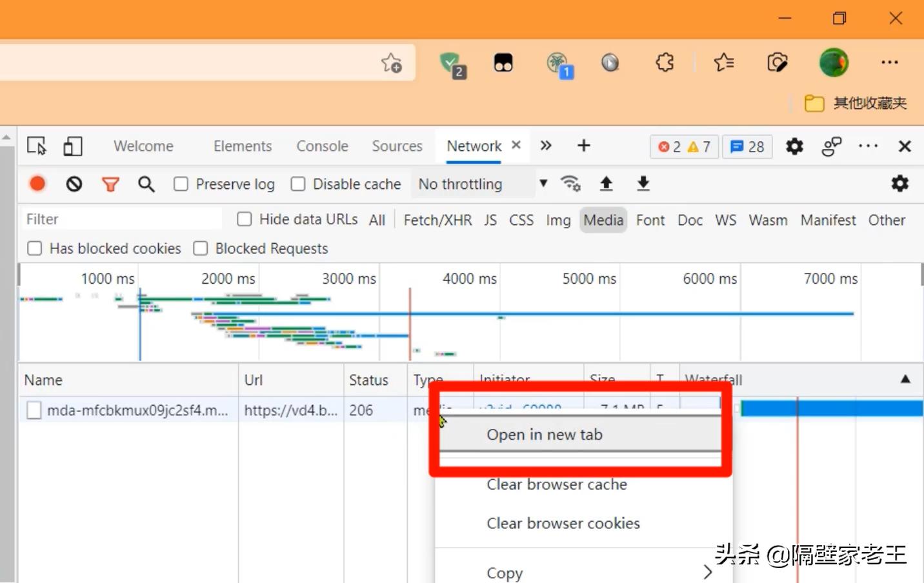Enable the Preserve log checkbox
The width and height of the screenshot is (924, 583).
(x=181, y=184)
